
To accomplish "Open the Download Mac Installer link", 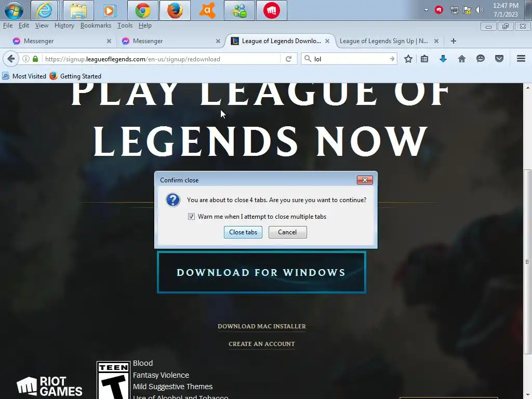I will [x=262, y=326].
